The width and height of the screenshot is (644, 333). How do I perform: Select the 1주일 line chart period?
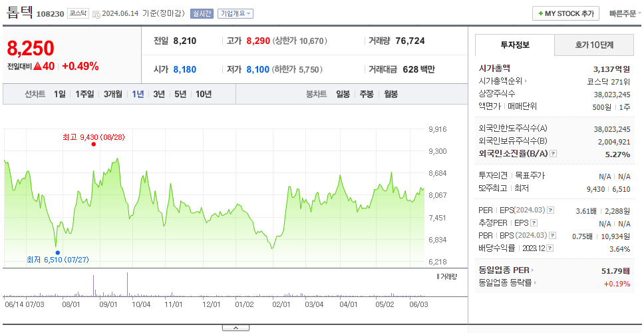point(84,94)
